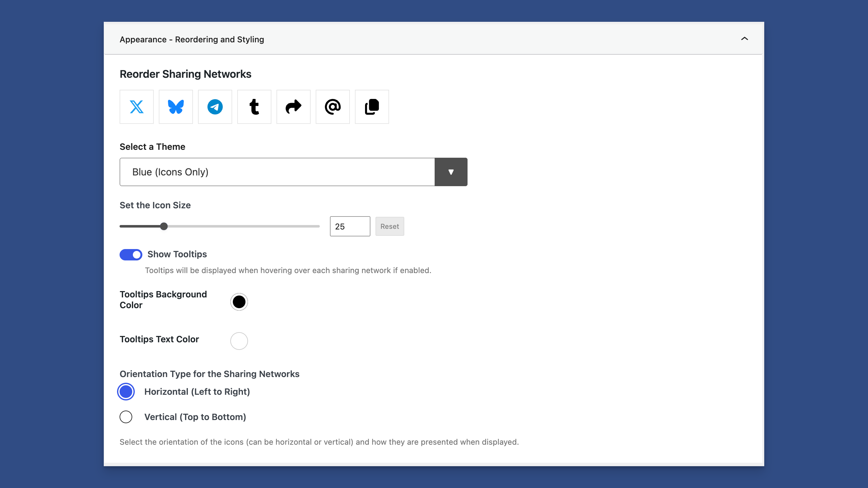Select the Bluesky butterfly icon
Screen dimensions: 868x488
[x=176, y=107]
